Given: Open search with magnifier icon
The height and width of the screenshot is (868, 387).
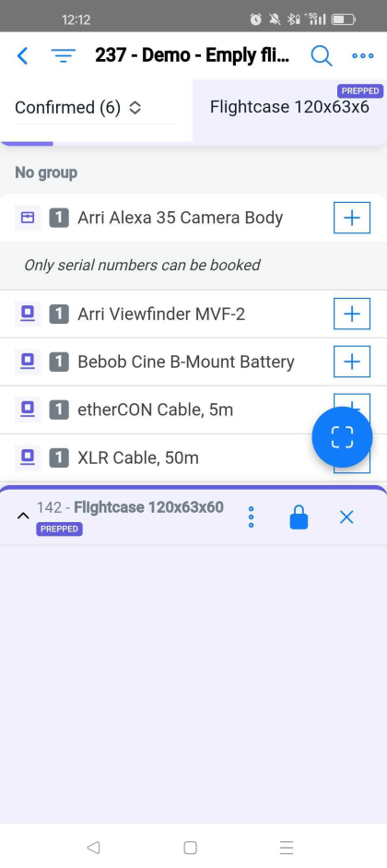Looking at the screenshot, I should 322,55.
